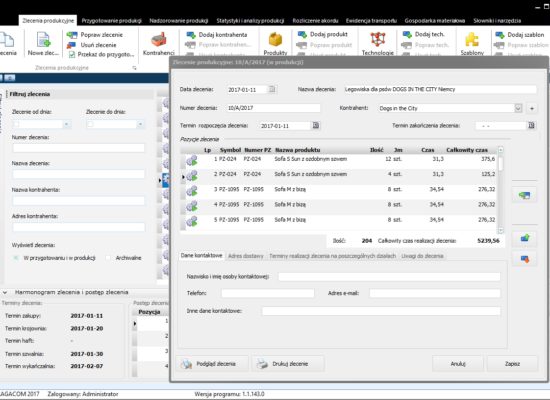Click the Nowe zlecenie ribbon icon

(43, 44)
